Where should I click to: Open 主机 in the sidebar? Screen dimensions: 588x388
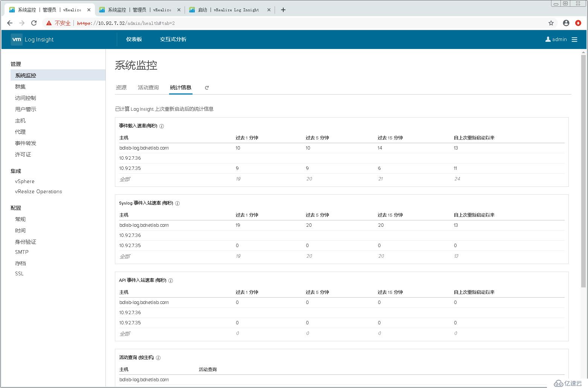click(x=20, y=121)
